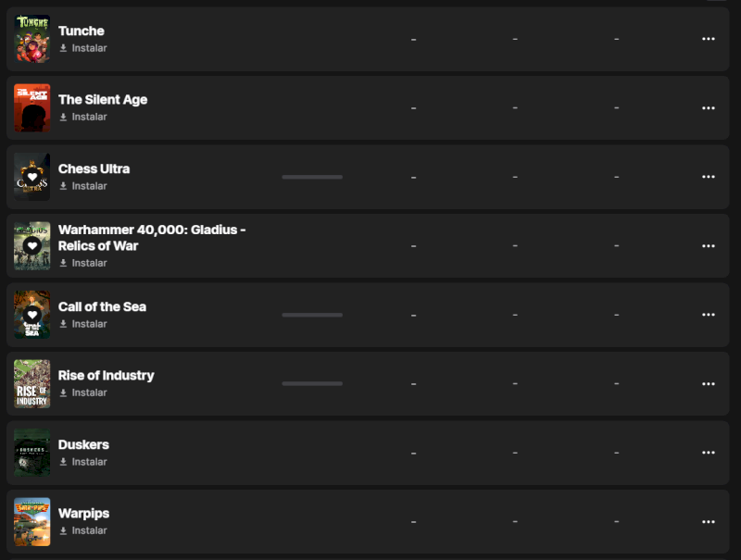Click the ellipsis icon on Chess Ultra row
Screen dimensions: 741x560
[709, 177]
